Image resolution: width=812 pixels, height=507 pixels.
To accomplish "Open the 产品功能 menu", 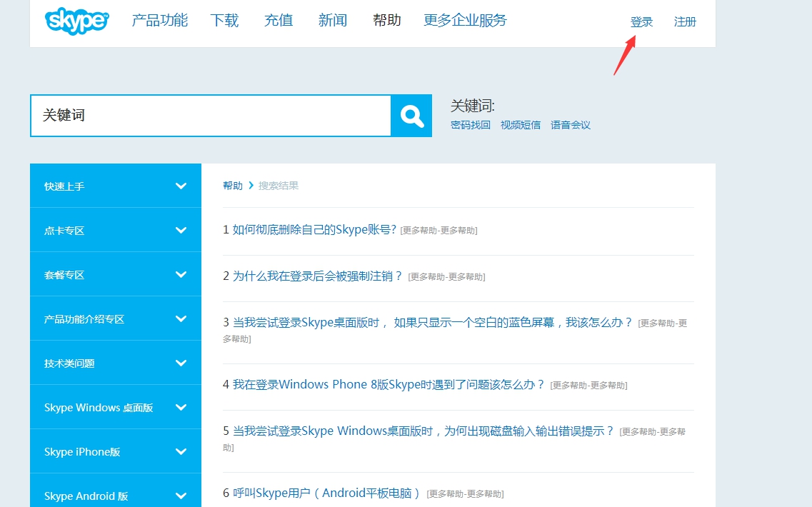I will click(159, 21).
